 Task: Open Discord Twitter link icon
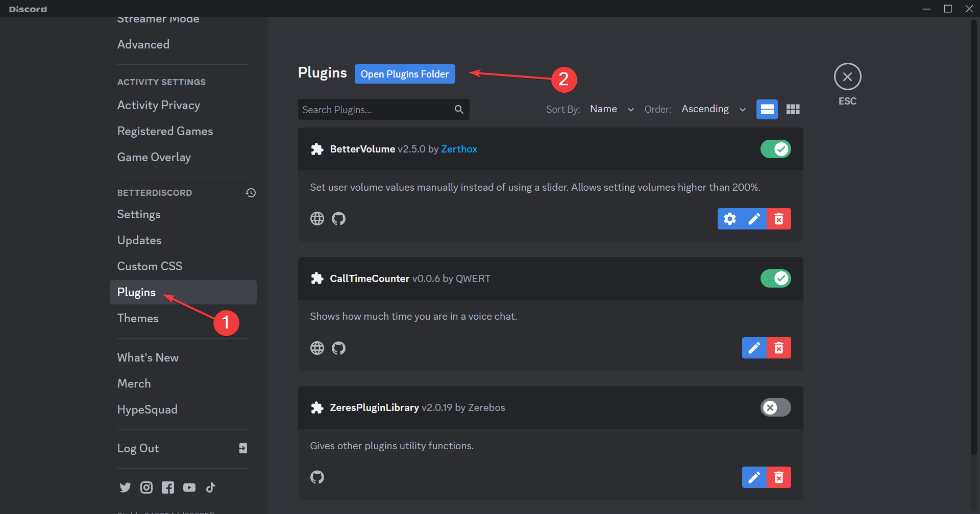[x=125, y=487]
